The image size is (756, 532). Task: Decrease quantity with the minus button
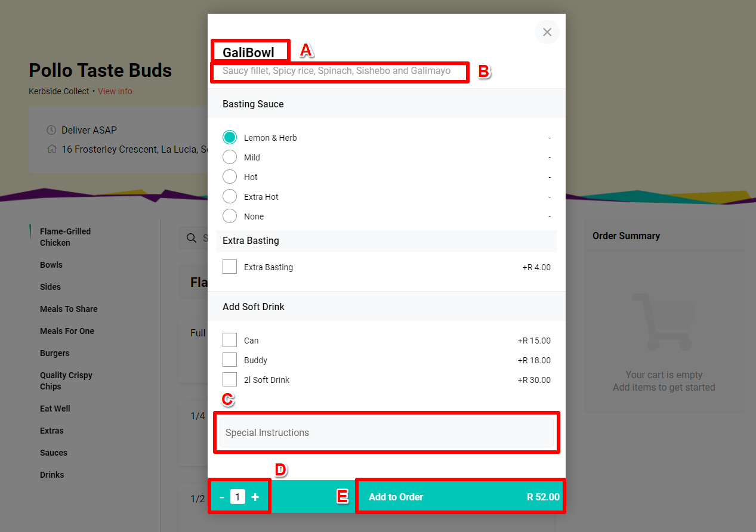point(222,497)
